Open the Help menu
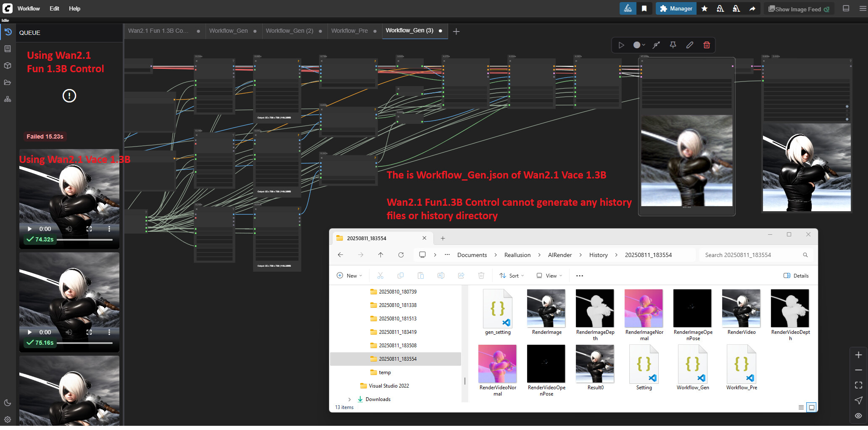Screen dimensions: 868x430 pyautogui.click(x=74, y=8)
